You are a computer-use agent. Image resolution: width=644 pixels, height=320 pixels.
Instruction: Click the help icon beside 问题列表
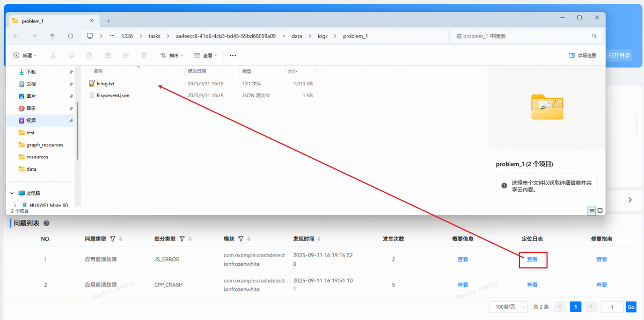pos(46,223)
